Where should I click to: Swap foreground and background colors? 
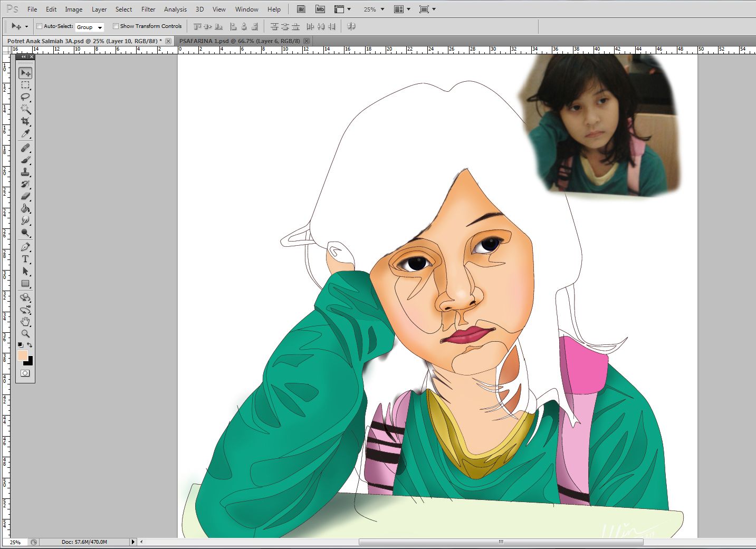pos(30,345)
